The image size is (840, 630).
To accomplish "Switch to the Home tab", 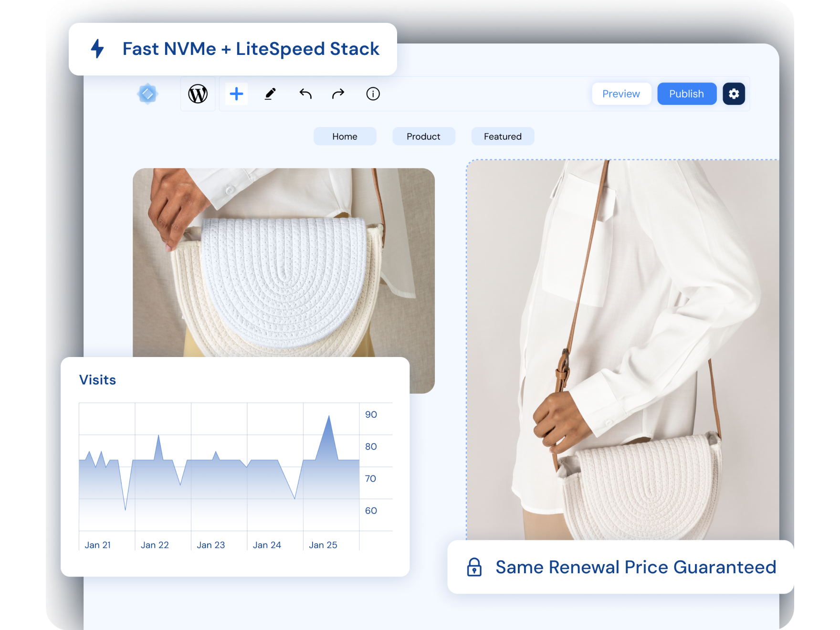I will 345,136.
